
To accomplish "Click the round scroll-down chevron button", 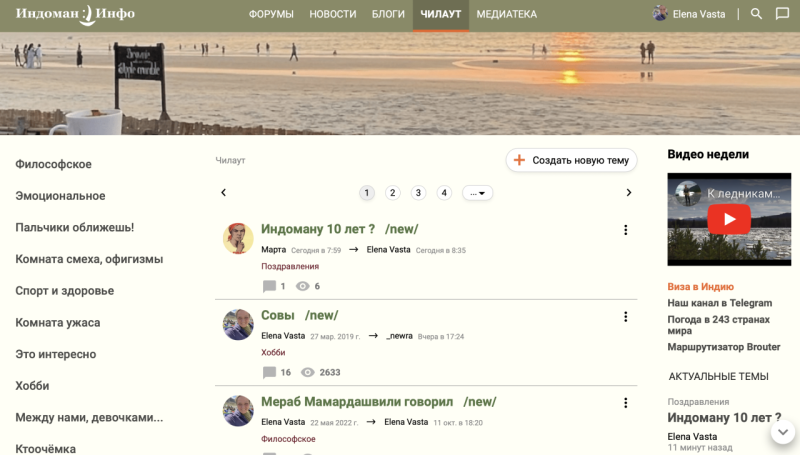I will pyautogui.click(x=783, y=432).
